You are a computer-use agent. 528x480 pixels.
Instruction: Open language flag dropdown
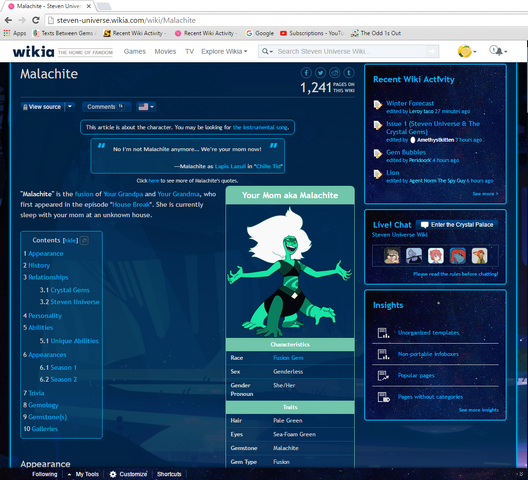(x=146, y=107)
